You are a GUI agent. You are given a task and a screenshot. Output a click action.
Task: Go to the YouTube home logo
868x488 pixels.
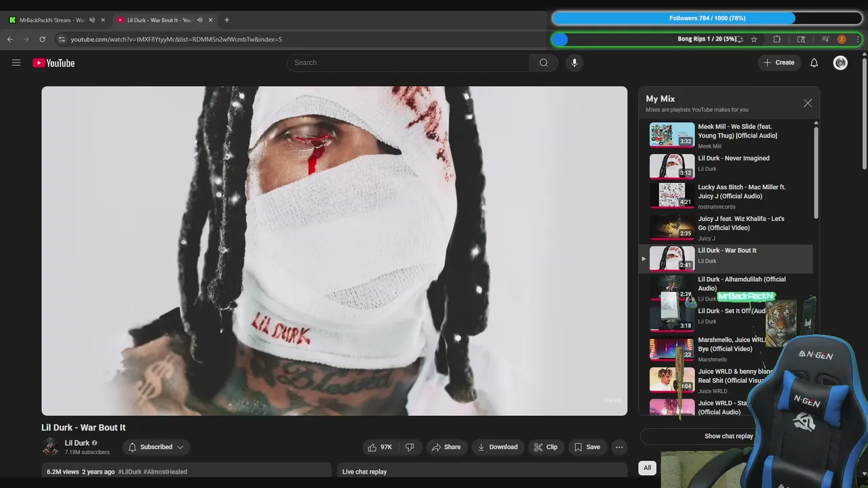tap(54, 63)
